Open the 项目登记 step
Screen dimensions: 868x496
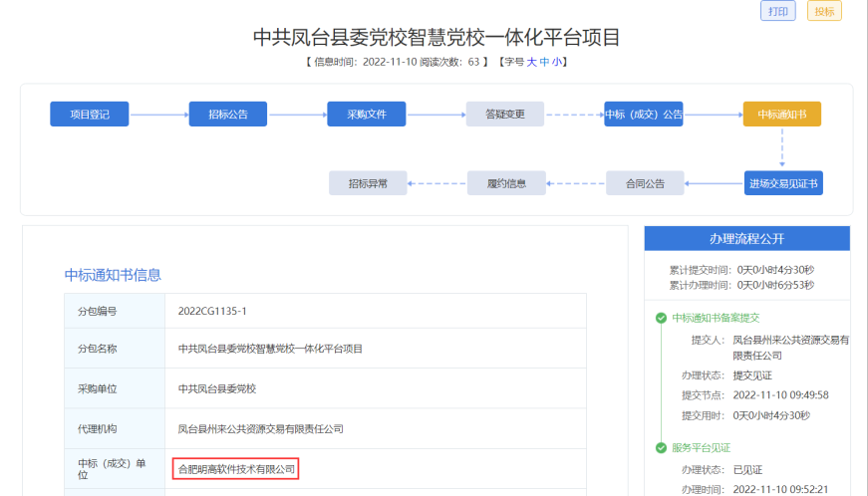tap(89, 114)
